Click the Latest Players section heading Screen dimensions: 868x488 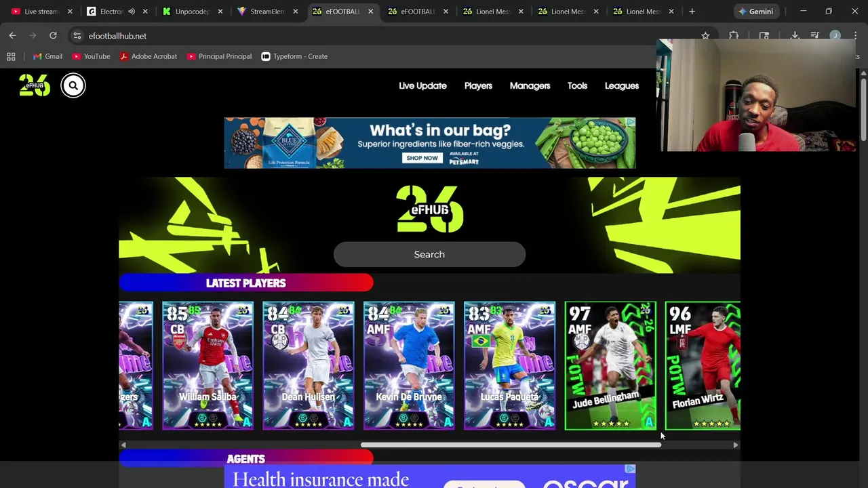tap(245, 283)
